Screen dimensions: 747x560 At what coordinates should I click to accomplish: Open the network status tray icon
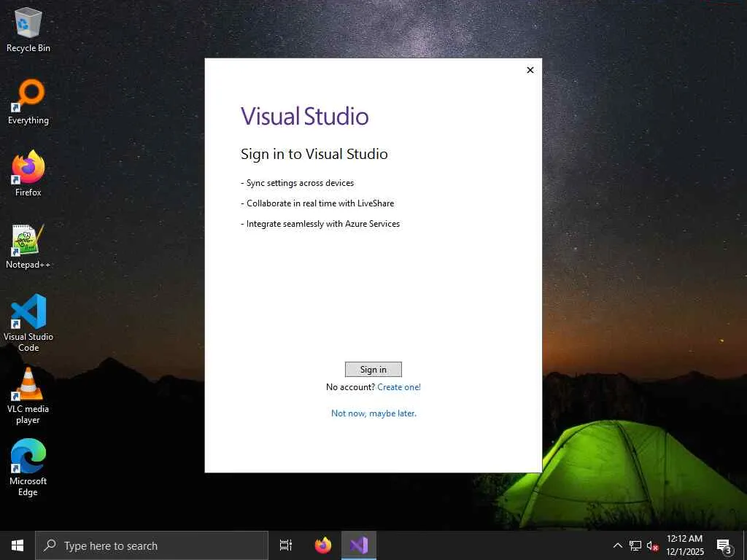635,545
